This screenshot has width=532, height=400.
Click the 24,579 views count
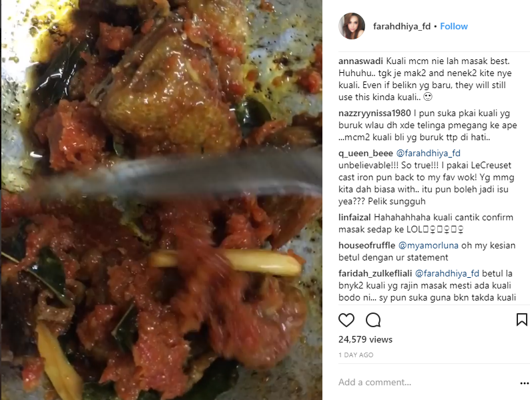point(365,339)
